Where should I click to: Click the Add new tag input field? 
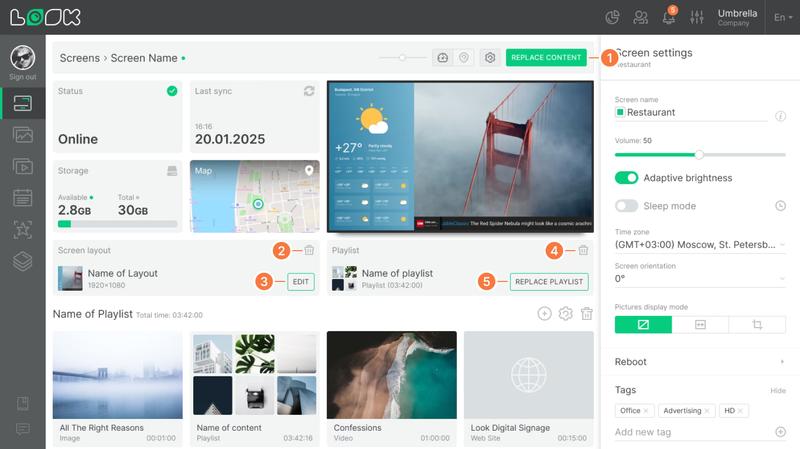click(x=693, y=432)
